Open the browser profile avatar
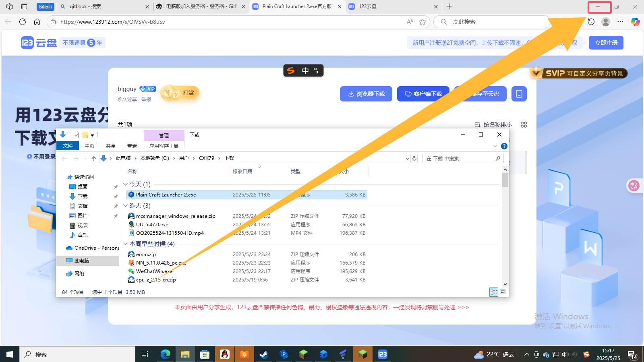The image size is (644, 362). [606, 22]
